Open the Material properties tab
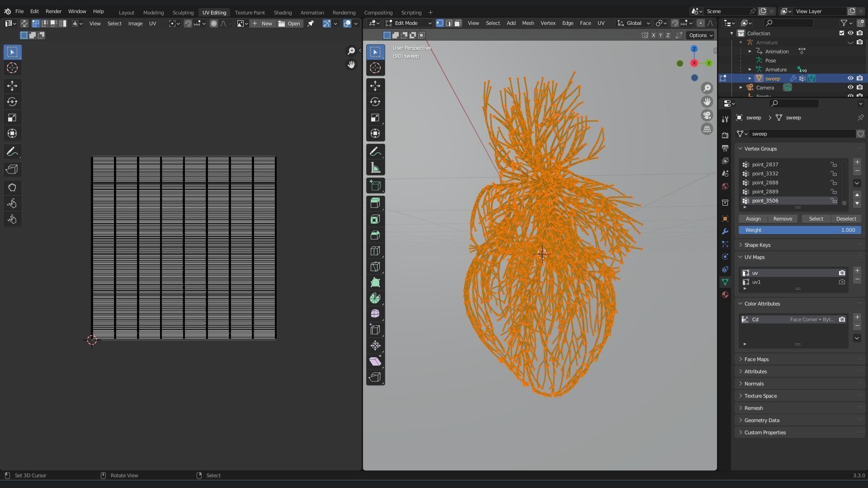Screen dimensions: 868x488 [x=725, y=295]
